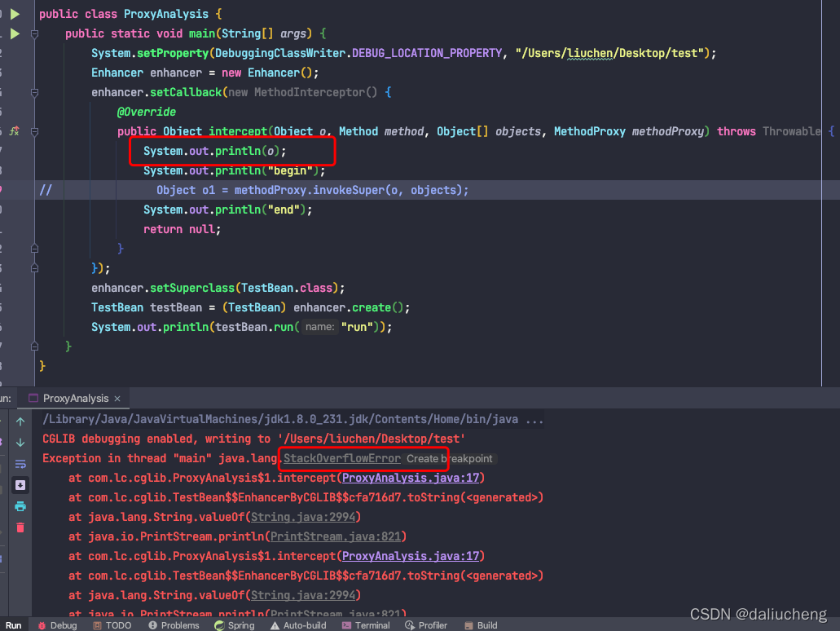Viewport: 840px width, 631px height.
Task: Click the "/Users/liuchen/Desktop/test" string literal
Action: 609,53
